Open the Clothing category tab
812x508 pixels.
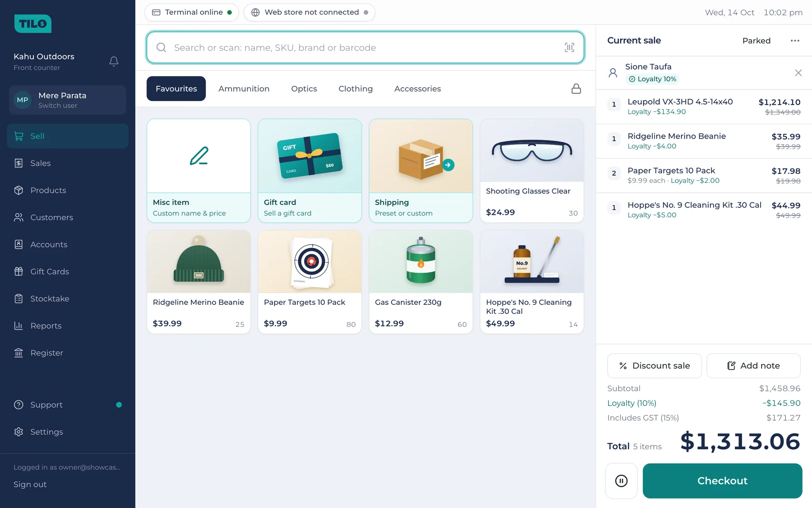click(x=355, y=89)
